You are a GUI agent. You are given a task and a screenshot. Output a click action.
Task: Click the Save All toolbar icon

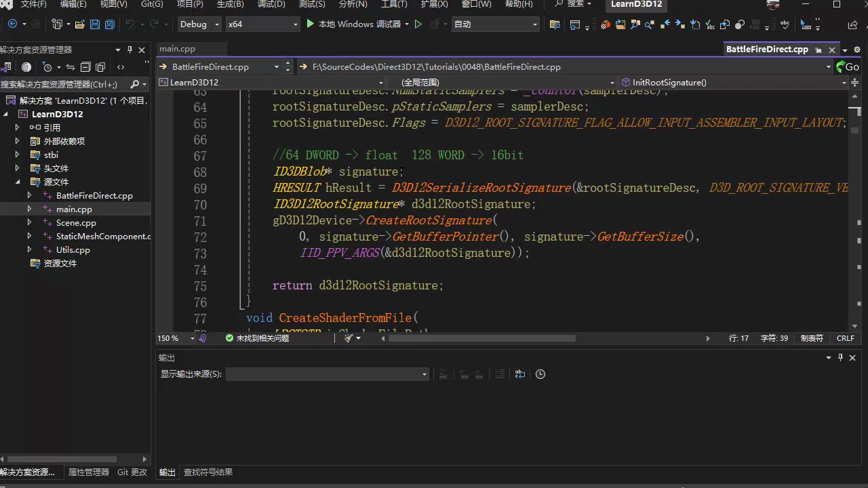[x=109, y=24]
